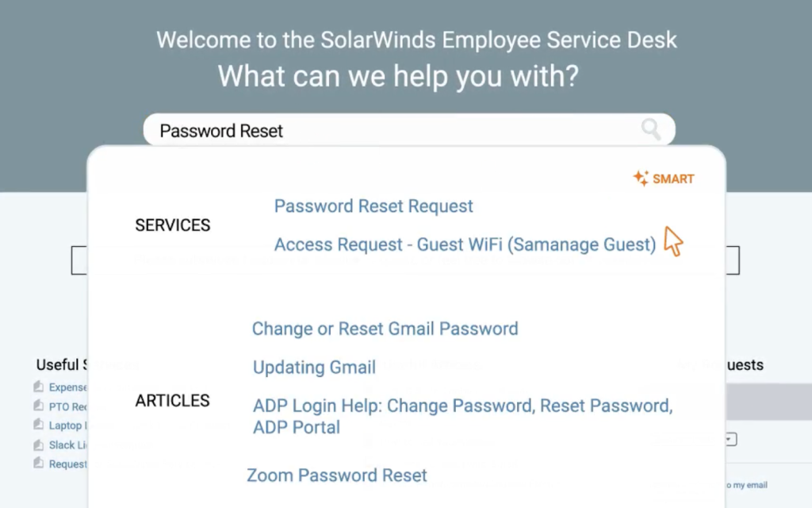Viewport: 812px width, 508px height.
Task: Click the SMART sparkle icon
Action: (641, 179)
